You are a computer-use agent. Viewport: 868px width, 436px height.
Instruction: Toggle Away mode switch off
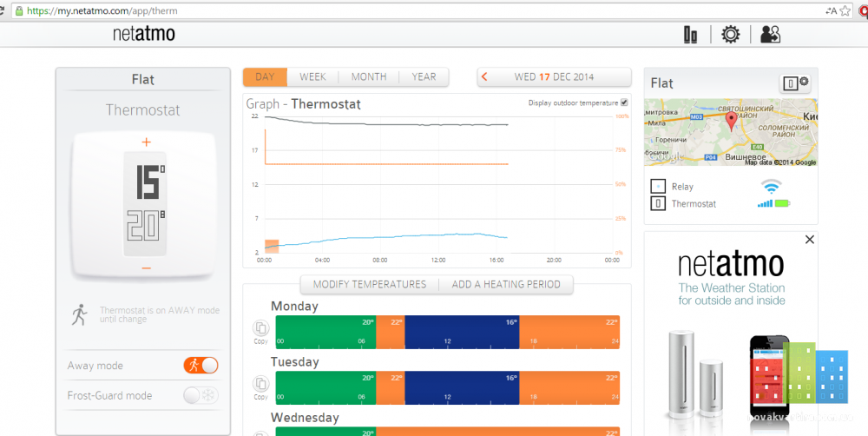click(201, 365)
